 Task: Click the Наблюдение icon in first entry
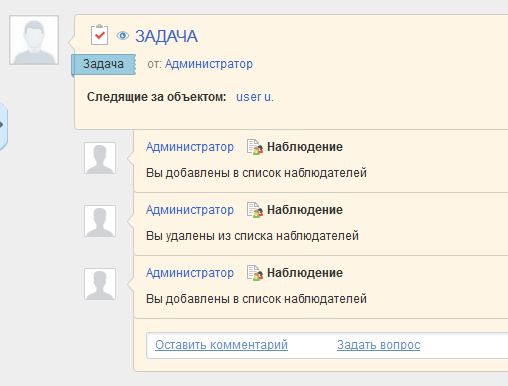point(255,147)
